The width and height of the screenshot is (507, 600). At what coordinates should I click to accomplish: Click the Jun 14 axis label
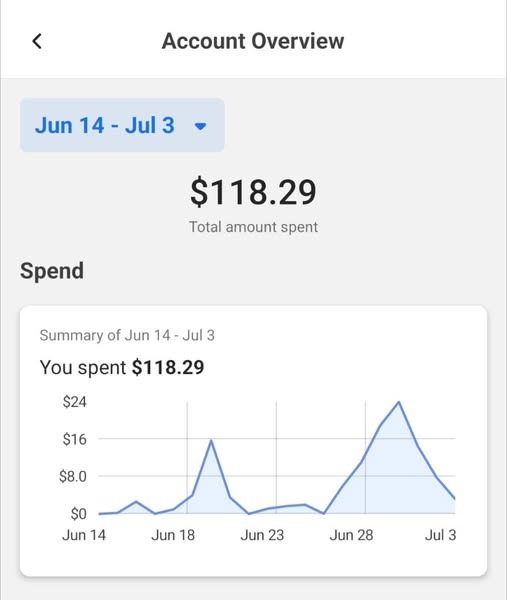click(84, 535)
